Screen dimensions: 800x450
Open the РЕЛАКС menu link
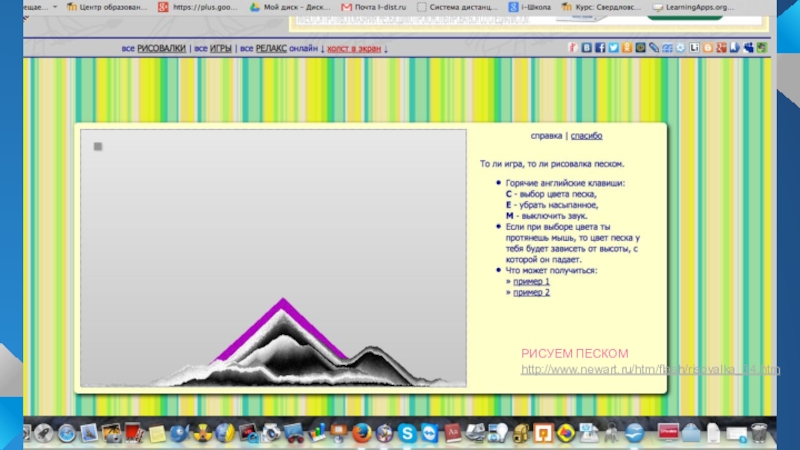pyautogui.click(x=271, y=48)
